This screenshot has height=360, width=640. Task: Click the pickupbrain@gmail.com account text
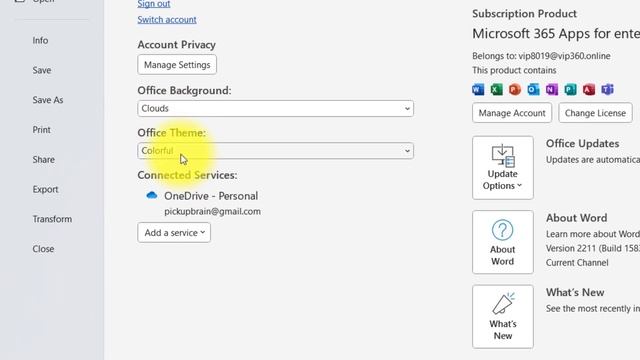pos(212,211)
